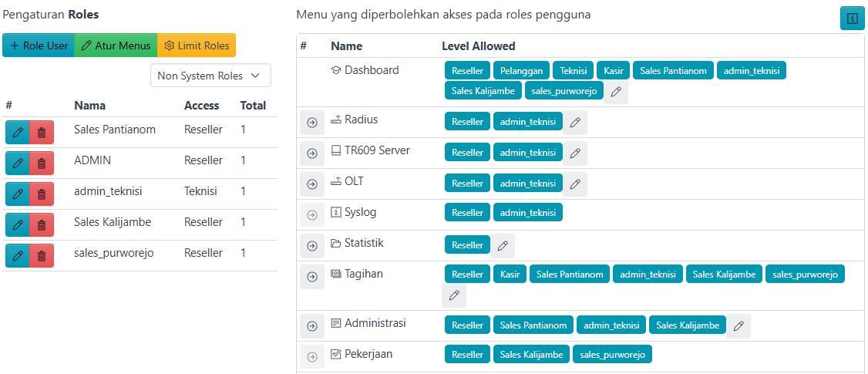Click Sales Pantianom badge in Administrasi row

click(x=533, y=325)
